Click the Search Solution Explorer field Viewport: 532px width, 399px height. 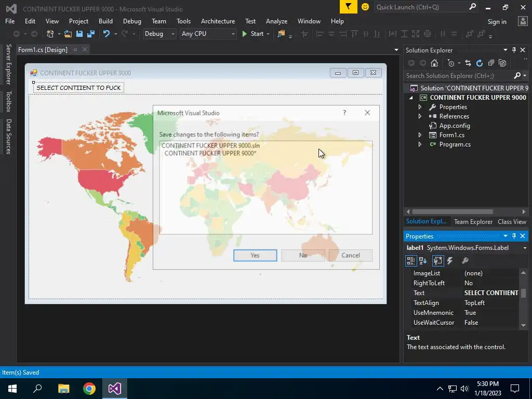pyautogui.click(x=459, y=76)
